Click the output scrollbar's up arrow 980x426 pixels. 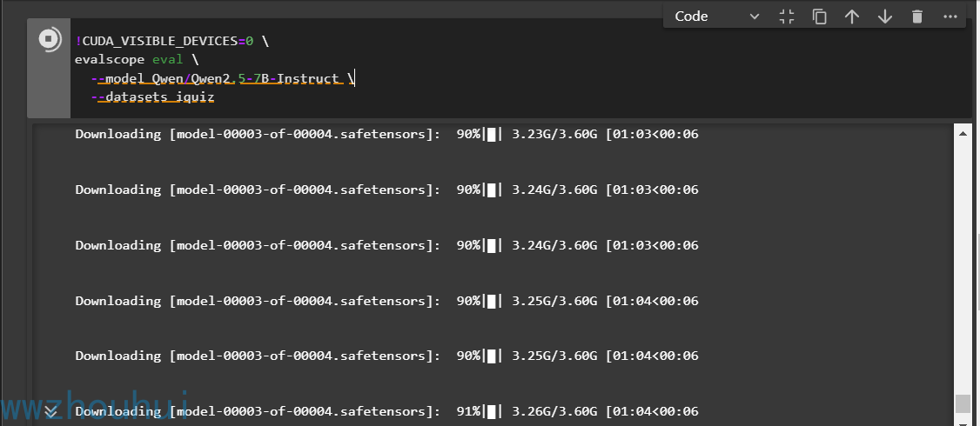click(963, 132)
